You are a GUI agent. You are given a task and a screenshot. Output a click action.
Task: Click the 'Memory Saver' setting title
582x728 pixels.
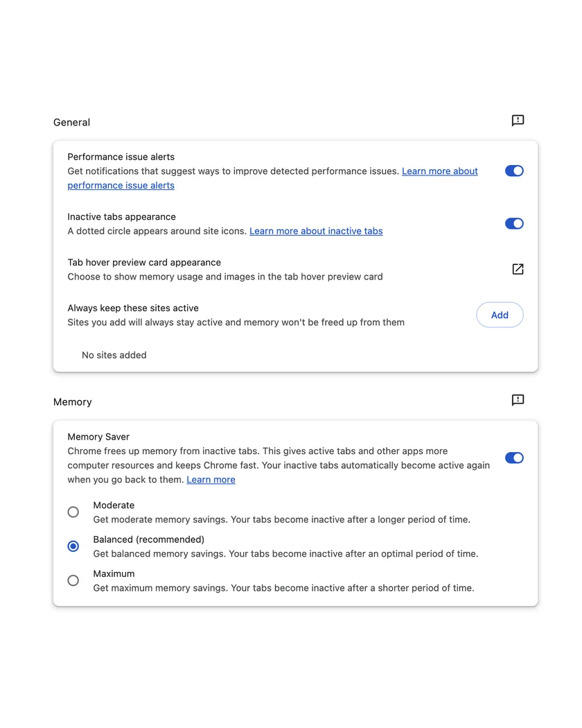point(98,437)
